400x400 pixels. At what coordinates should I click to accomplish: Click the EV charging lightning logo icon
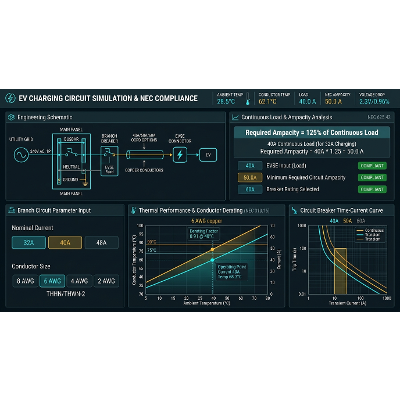(x=10, y=98)
